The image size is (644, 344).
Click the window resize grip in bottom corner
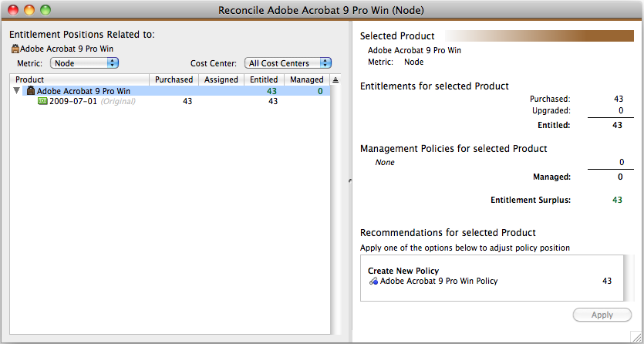coord(636,337)
